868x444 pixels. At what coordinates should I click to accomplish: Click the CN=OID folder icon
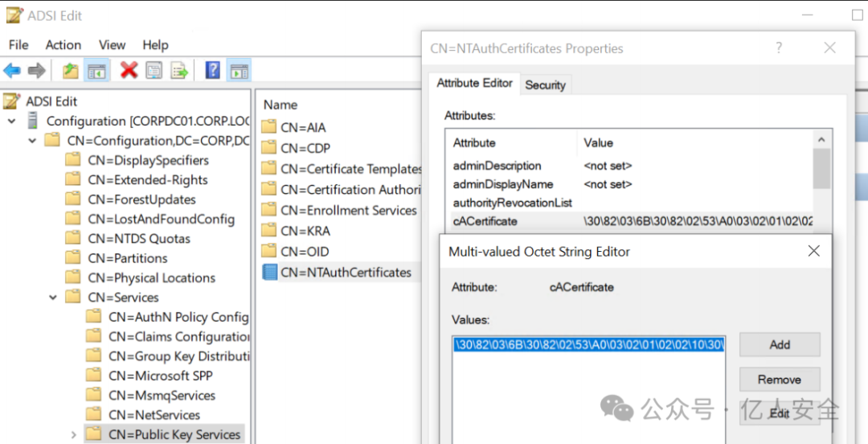click(x=269, y=251)
